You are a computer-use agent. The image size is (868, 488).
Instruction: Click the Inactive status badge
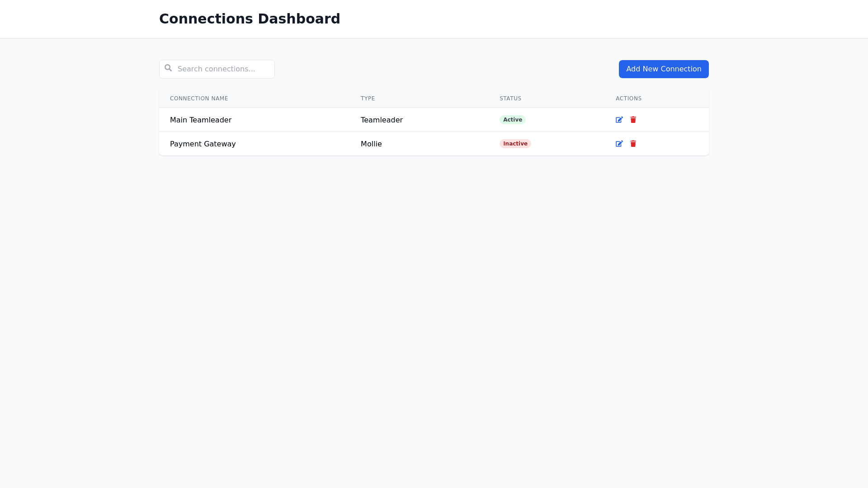coord(515,144)
